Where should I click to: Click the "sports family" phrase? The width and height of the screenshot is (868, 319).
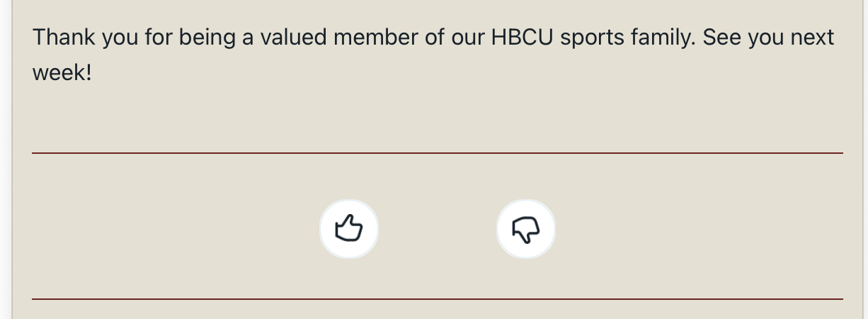click(x=624, y=37)
